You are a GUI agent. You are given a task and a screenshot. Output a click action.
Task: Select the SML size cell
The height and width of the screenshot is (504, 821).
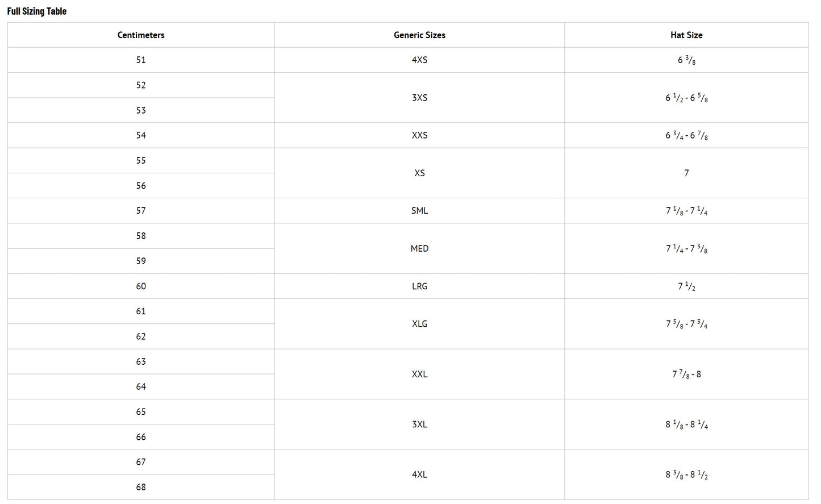point(419,211)
